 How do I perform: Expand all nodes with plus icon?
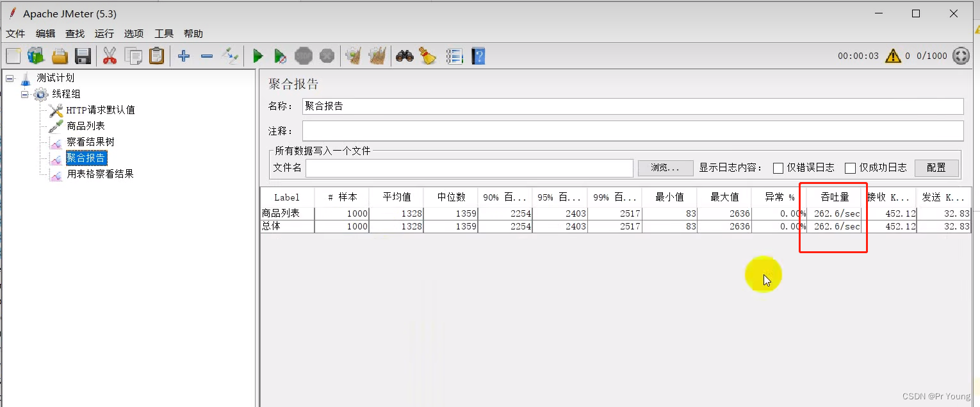[184, 56]
